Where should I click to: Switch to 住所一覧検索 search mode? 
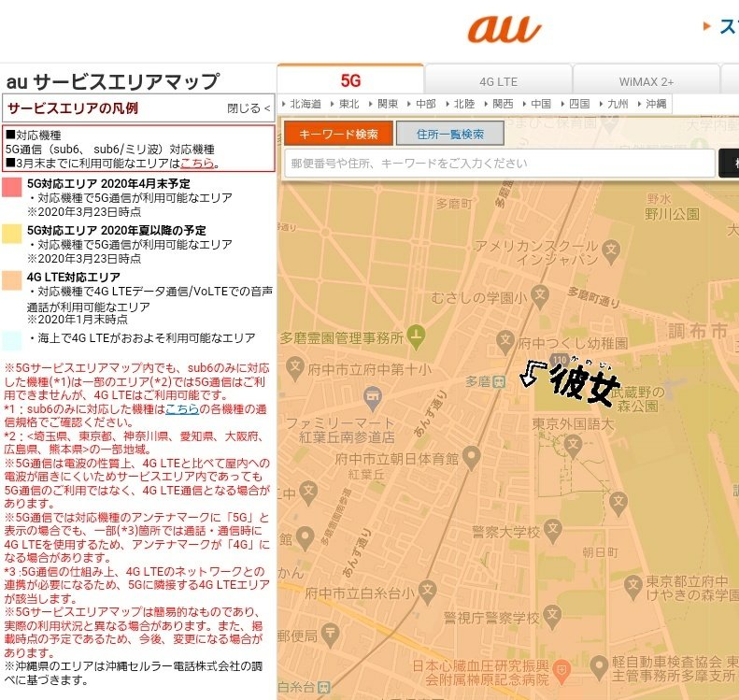(x=450, y=134)
